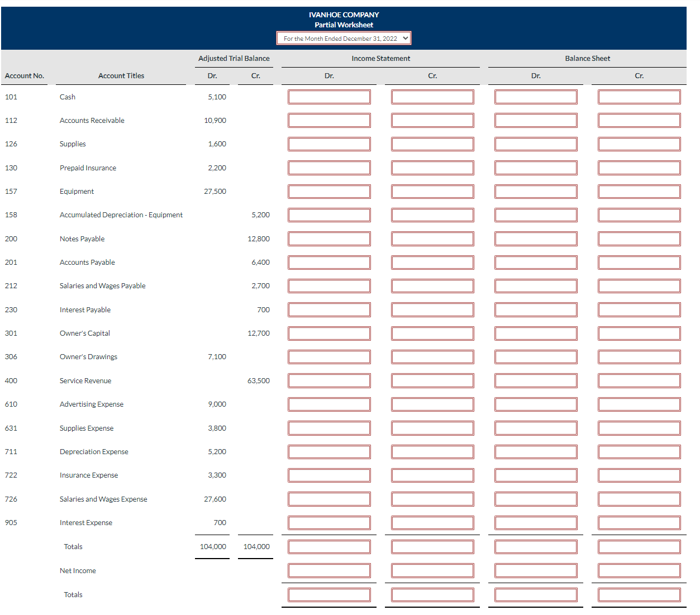Click Income Statement Dr. field in first Totals row
Viewport: 700px width, 615px height.
click(x=329, y=546)
